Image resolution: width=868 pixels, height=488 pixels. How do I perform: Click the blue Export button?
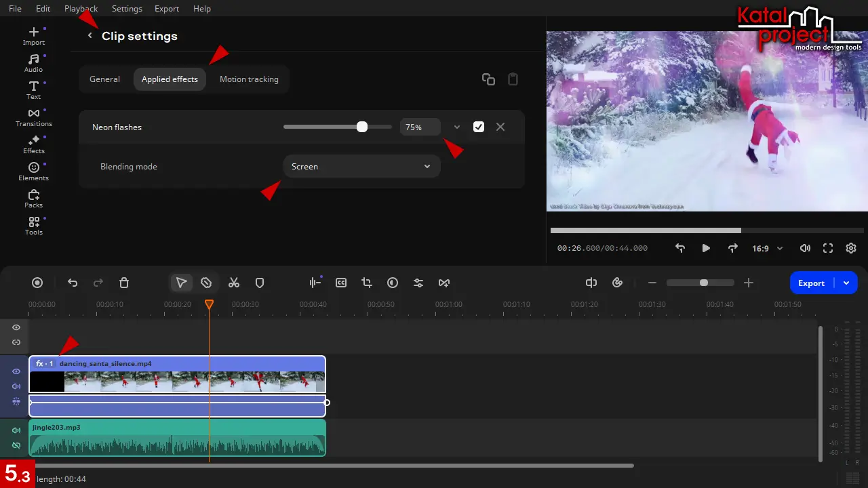pyautogui.click(x=811, y=283)
